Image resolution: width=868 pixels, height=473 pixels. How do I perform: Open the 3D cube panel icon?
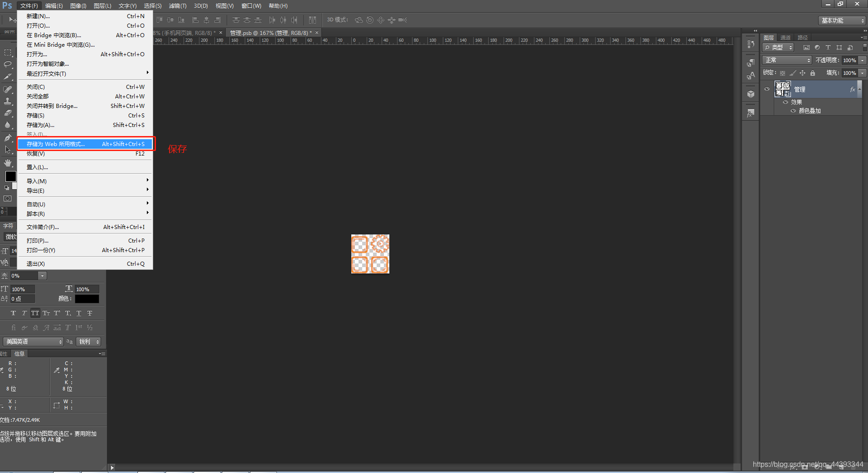pos(751,94)
